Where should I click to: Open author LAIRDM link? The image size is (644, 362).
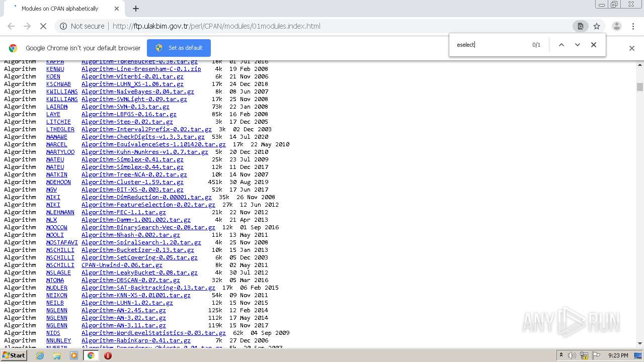click(x=57, y=107)
